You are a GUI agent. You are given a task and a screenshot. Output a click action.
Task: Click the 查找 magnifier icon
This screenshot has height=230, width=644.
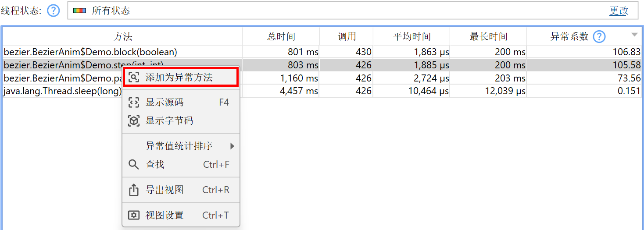pyautogui.click(x=134, y=165)
